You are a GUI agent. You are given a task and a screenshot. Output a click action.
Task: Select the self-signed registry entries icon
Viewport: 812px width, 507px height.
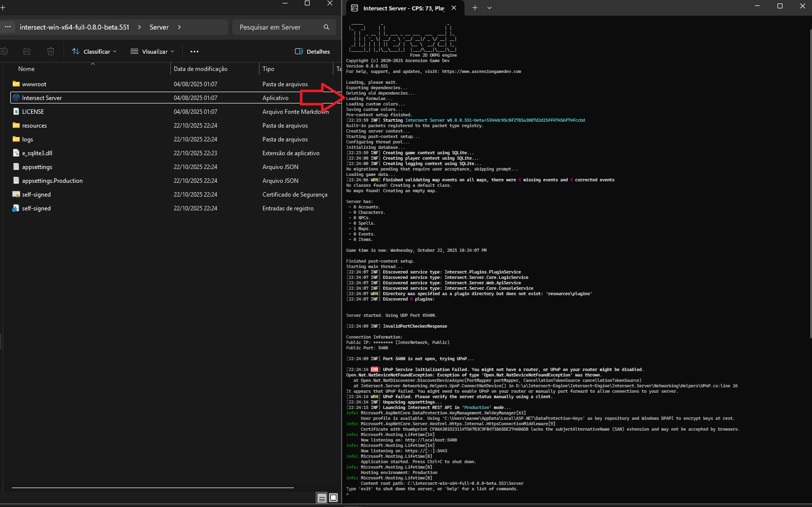tap(16, 208)
